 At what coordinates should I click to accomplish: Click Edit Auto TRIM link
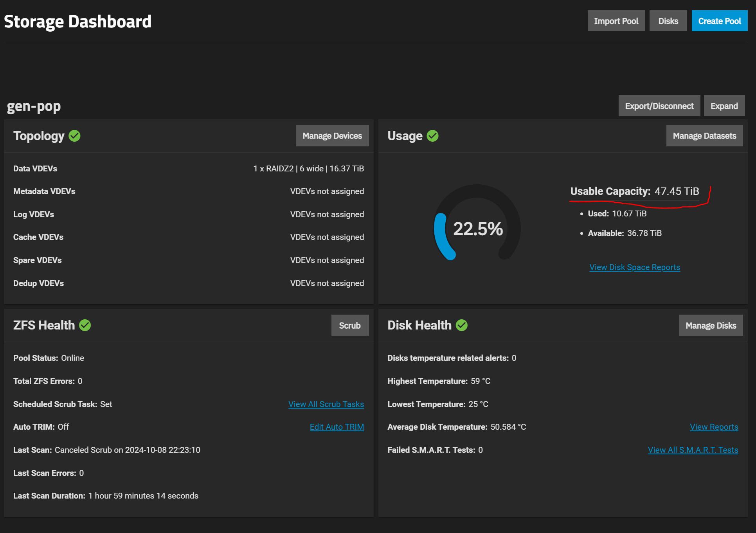coord(337,427)
